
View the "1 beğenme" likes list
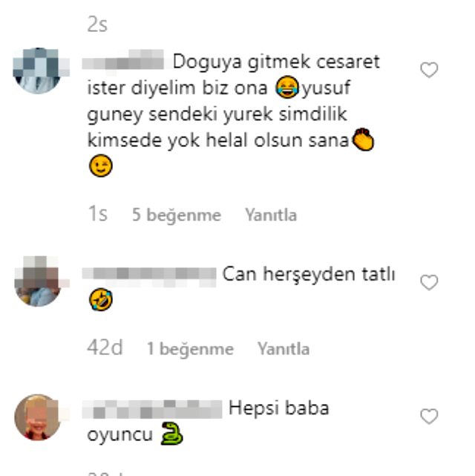click(x=190, y=348)
